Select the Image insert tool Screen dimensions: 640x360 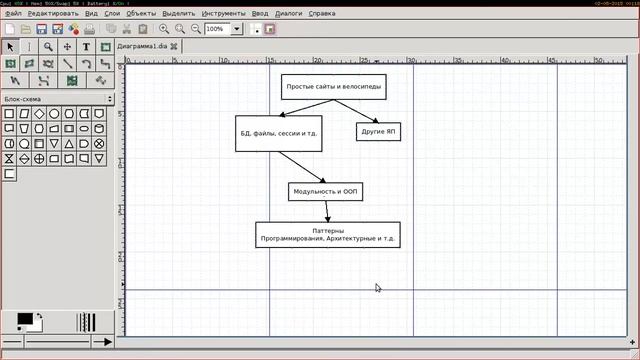[72, 80]
